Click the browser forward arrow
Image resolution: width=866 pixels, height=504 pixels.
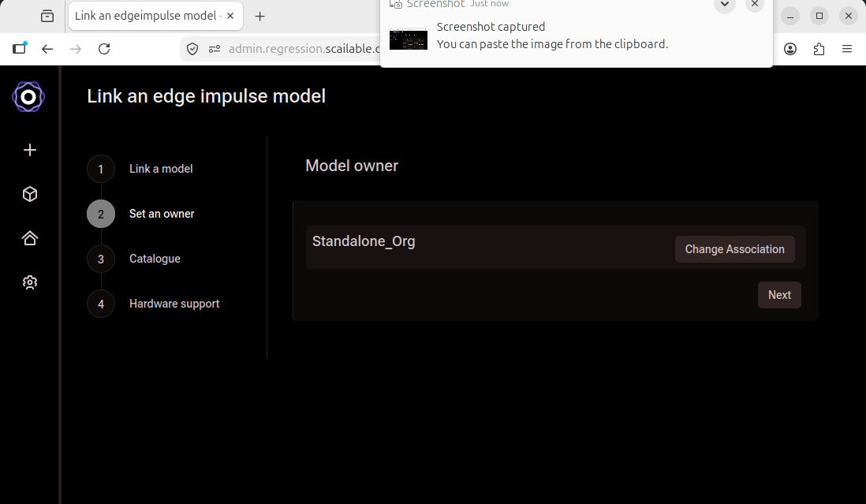(x=76, y=49)
